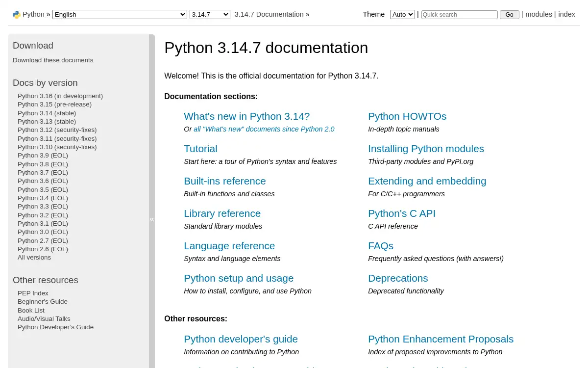This screenshot has width=588, height=368.
Task: Open Python developer's guide main link
Action: click(241, 339)
